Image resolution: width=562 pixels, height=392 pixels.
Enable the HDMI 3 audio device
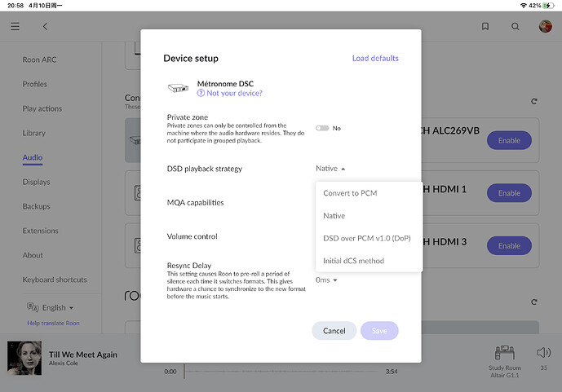(x=509, y=245)
